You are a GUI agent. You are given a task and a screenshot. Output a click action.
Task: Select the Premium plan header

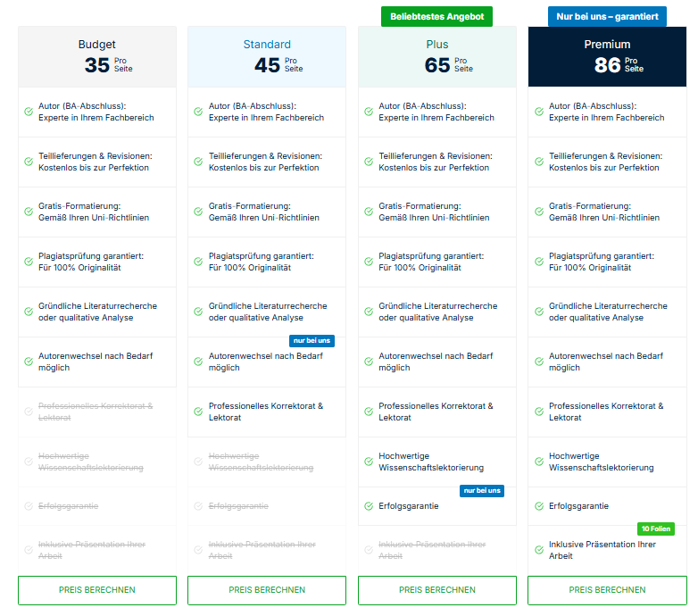point(607,56)
